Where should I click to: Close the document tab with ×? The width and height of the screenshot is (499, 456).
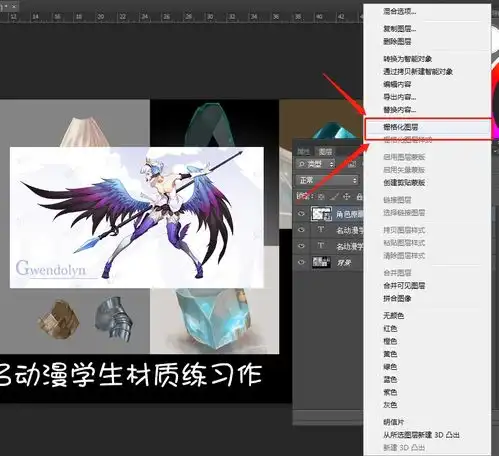(14, 6)
